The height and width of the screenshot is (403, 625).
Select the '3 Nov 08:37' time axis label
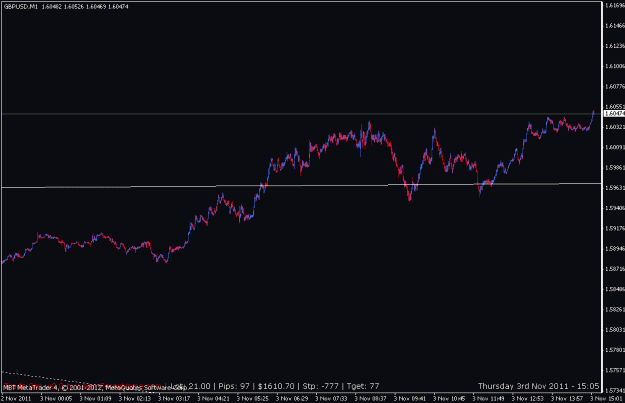coord(371,398)
